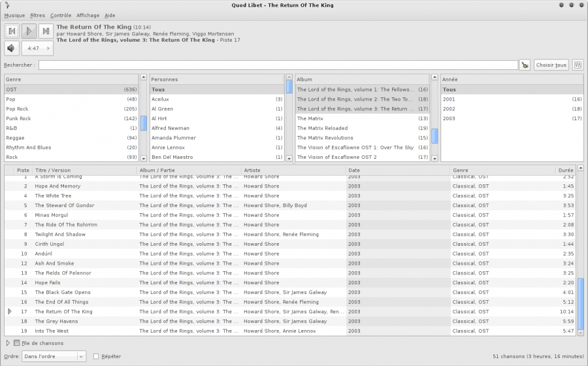Image resolution: width=588 pixels, height=366 pixels.
Task: Select track Minas Morgul
Action: point(290,215)
